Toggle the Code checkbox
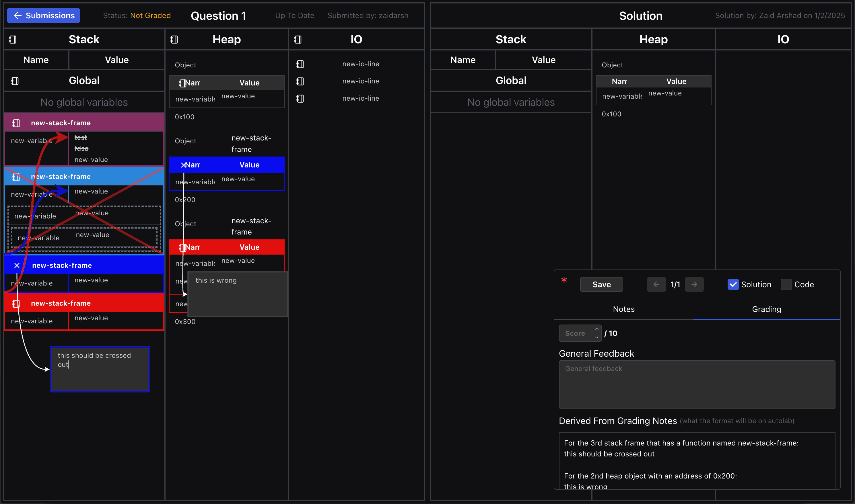Screen dimensions: 855x504 coord(786,284)
